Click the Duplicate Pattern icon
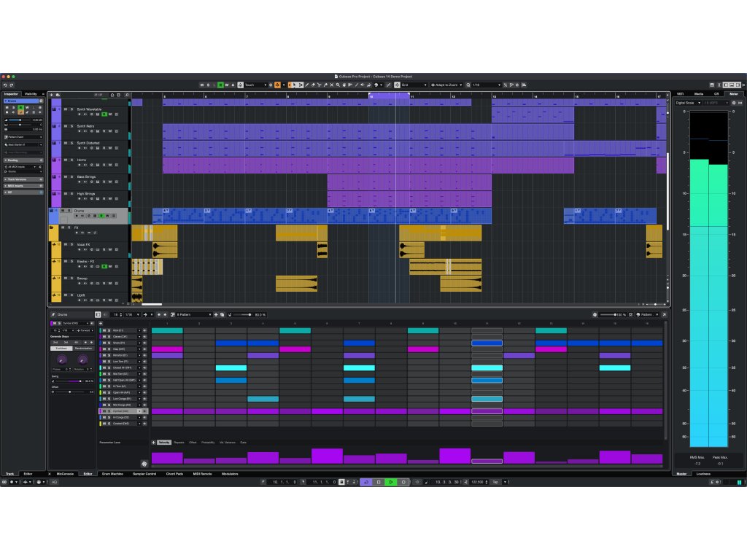Image resolution: width=747 pixels, height=560 pixels. click(222, 315)
